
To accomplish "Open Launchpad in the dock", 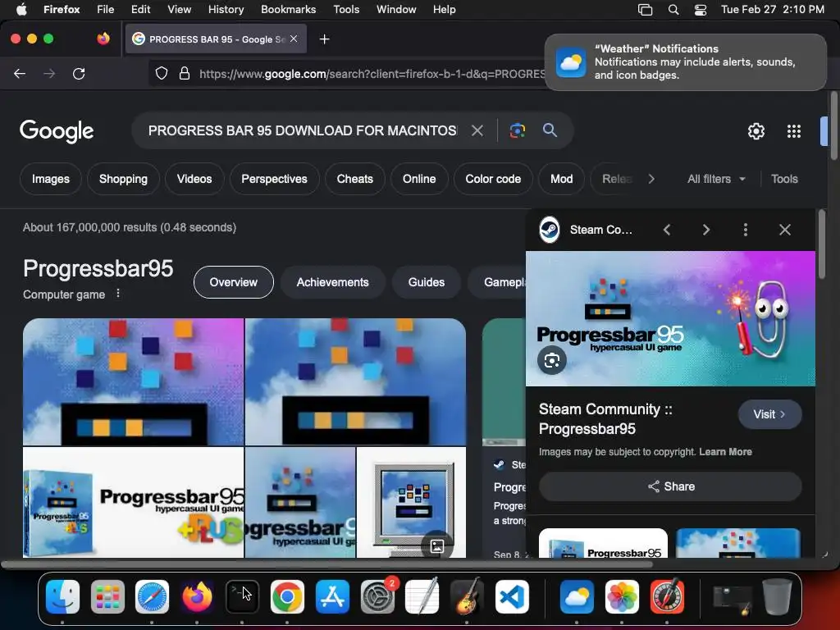I will pos(107,596).
